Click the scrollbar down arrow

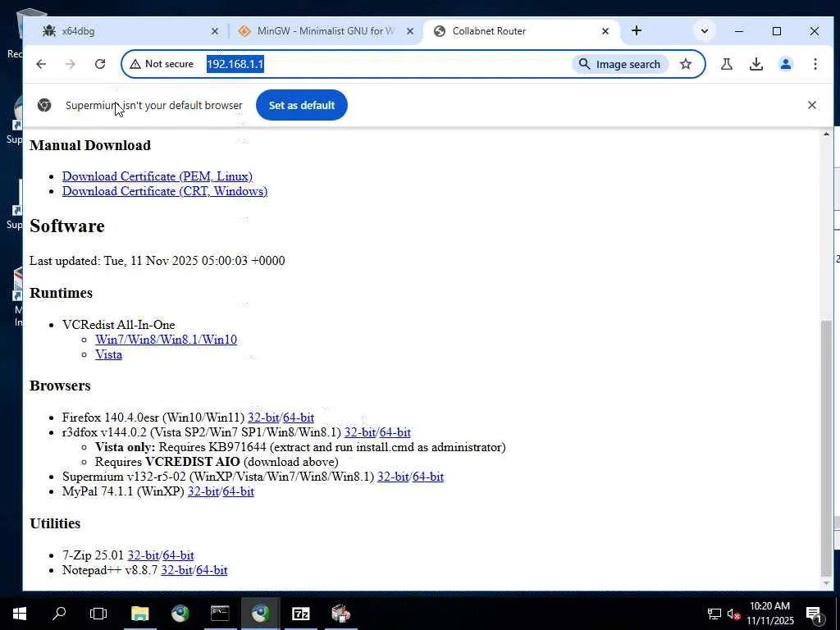(827, 584)
